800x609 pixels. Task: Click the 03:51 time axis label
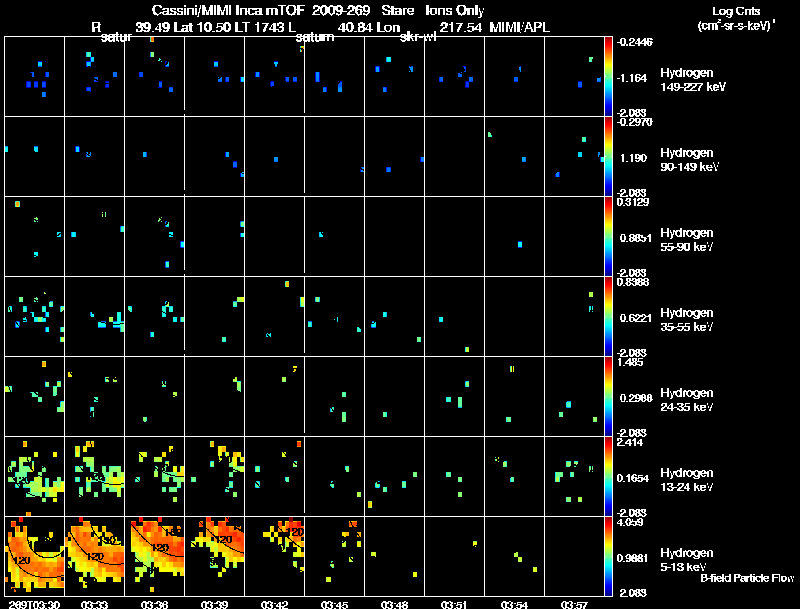point(454,605)
